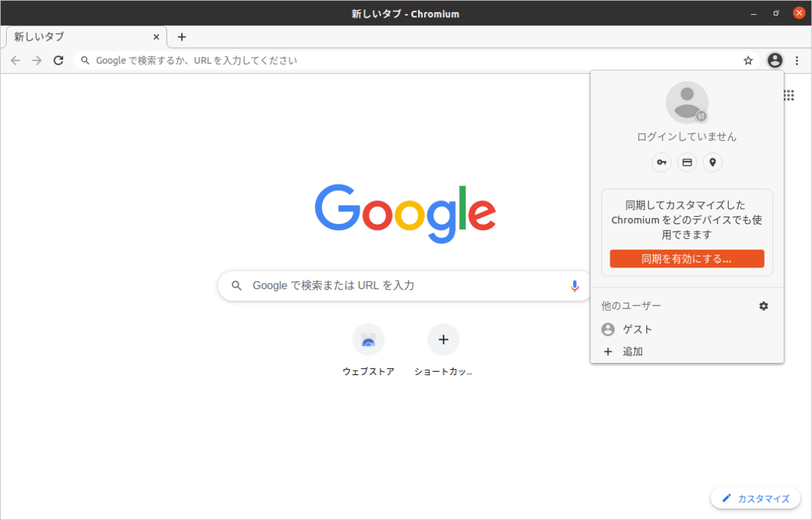Click the large profile avatar image
The image size is (812, 520).
pyautogui.click(x=687, y=102)
